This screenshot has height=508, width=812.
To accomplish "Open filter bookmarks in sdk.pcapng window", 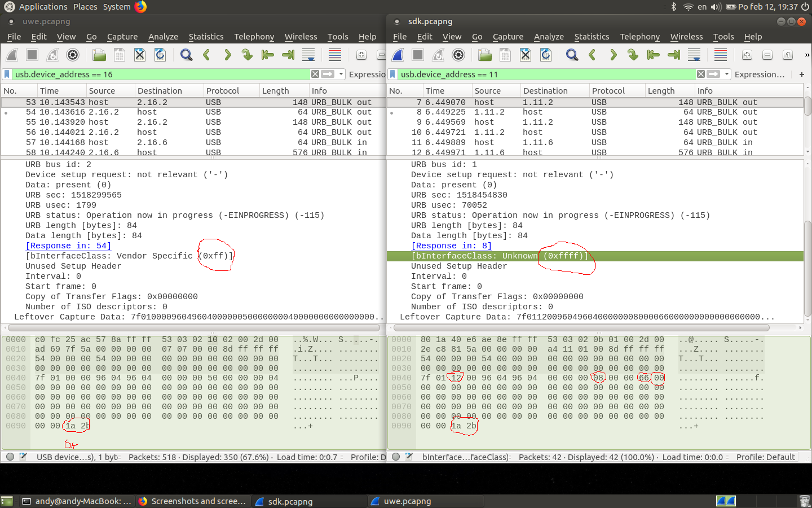I will tap(392, 74).
